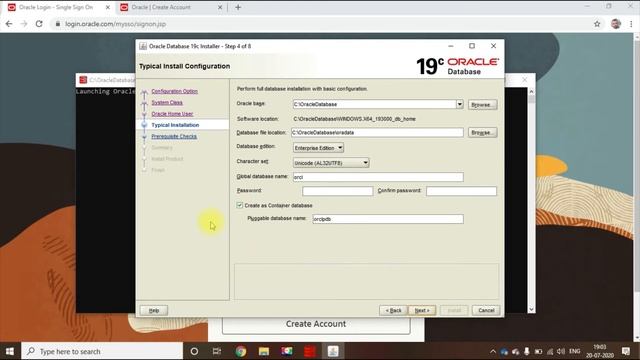Check the battery icon in system tray
Screen dimensions: 640x360
click(x=538, y=351)
